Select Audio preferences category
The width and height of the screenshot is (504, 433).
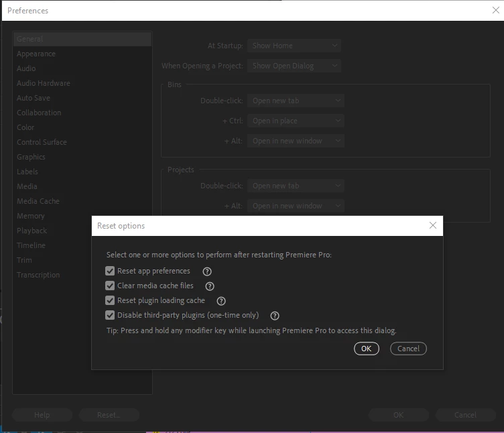tap(82, 68)
